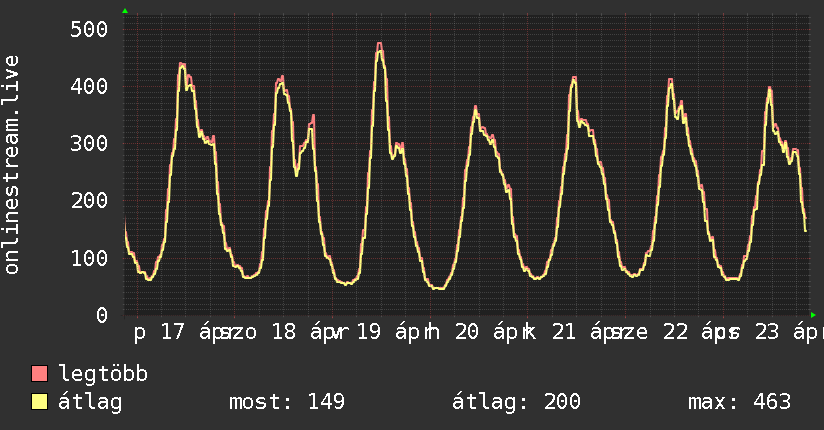Click the green arrow at the top of the y-axis
The height and width of the screenshot is (430, 824).
coord(125,11)
